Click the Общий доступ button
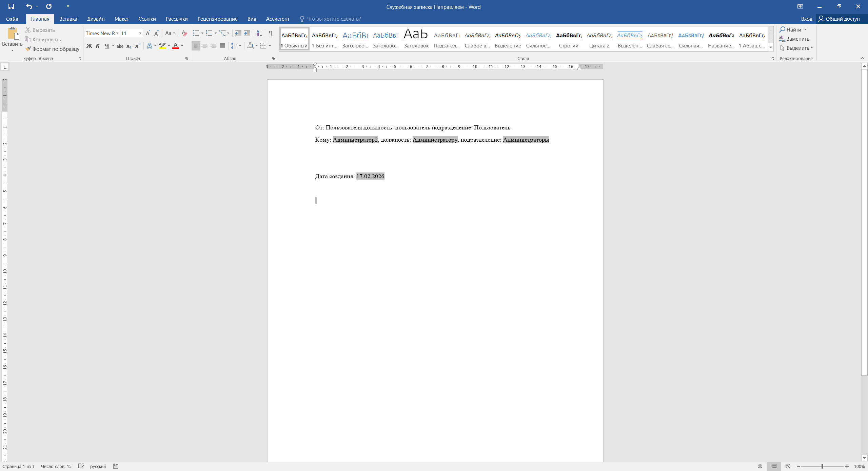 coord(839,19)
